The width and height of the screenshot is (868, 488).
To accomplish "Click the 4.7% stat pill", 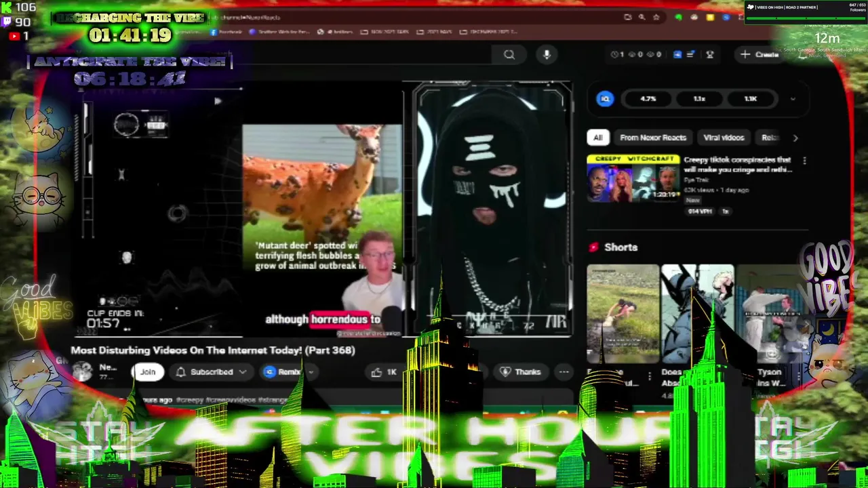I will [648, 99].
